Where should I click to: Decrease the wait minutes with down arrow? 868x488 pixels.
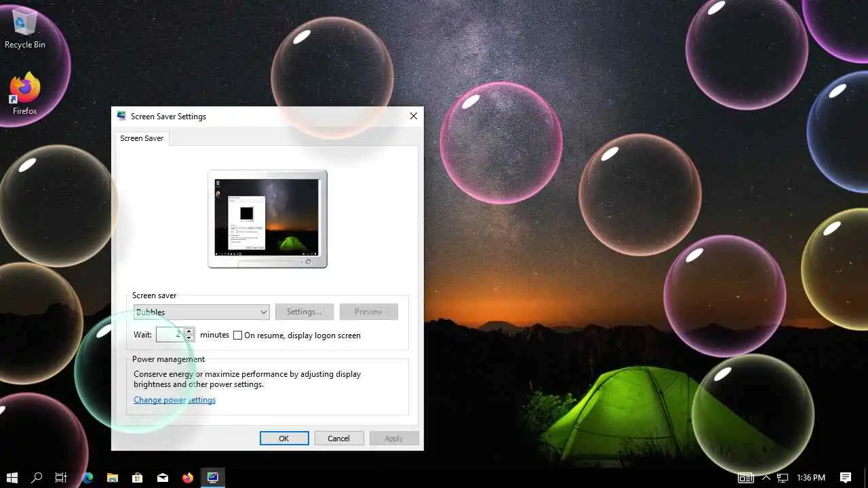pyautogui.click(x=189, y=338)
